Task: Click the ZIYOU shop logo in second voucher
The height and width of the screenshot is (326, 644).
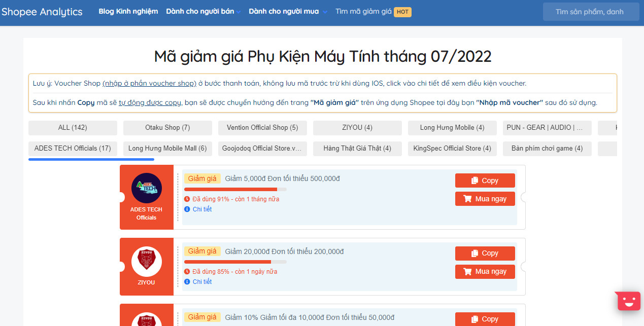Action: click(x=146, y=261)
